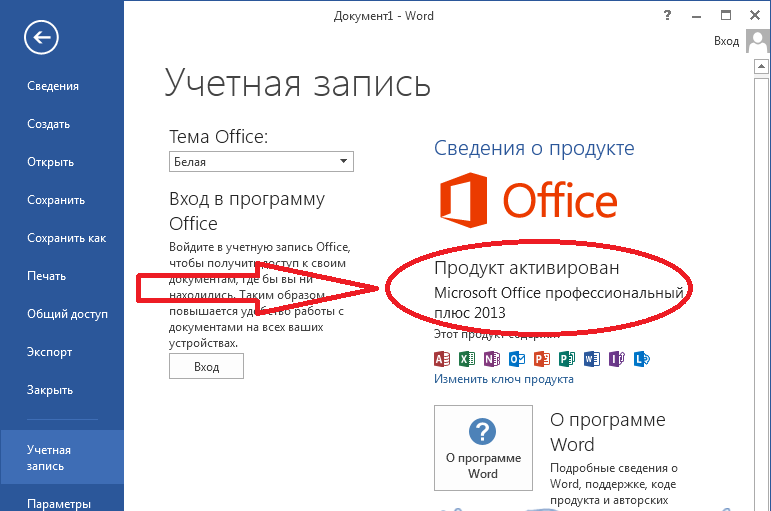
Task: Click the Lync app icon
Action: [642, 359]
